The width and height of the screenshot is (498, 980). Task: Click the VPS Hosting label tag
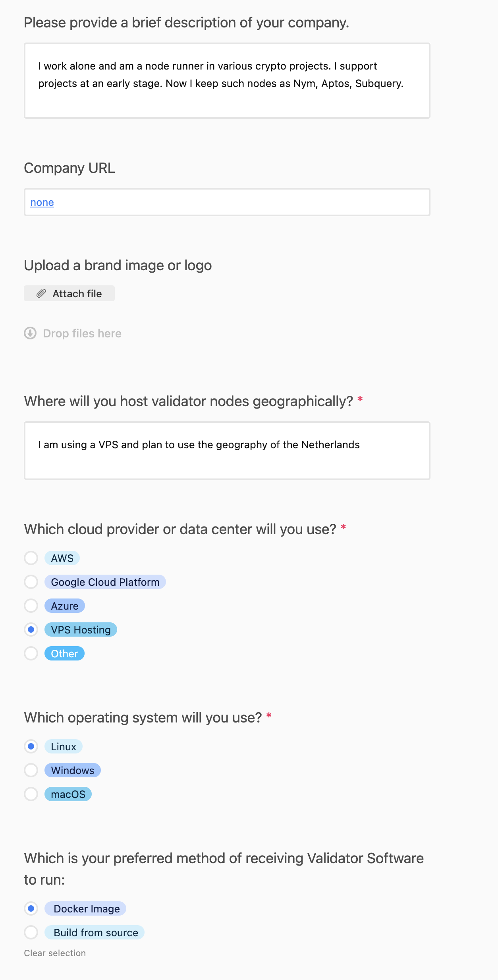81,629
